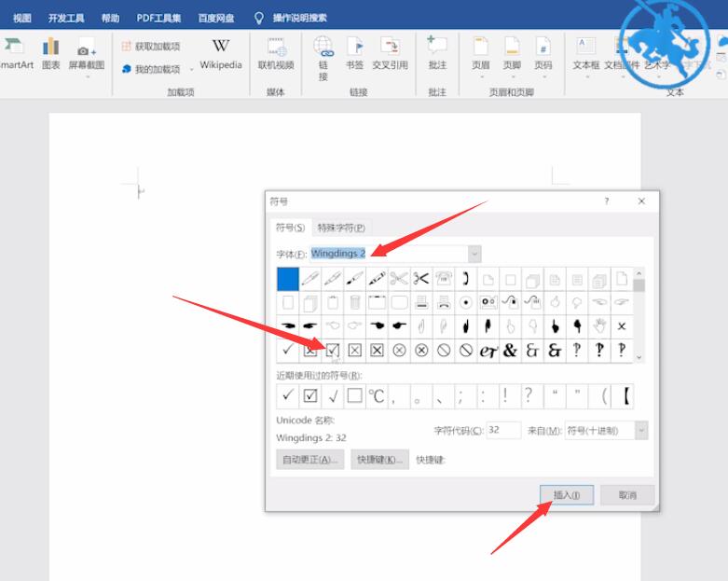Select the small x symbol after the hand
Screen dimensions: 728x581
click(x=622, y=326)
